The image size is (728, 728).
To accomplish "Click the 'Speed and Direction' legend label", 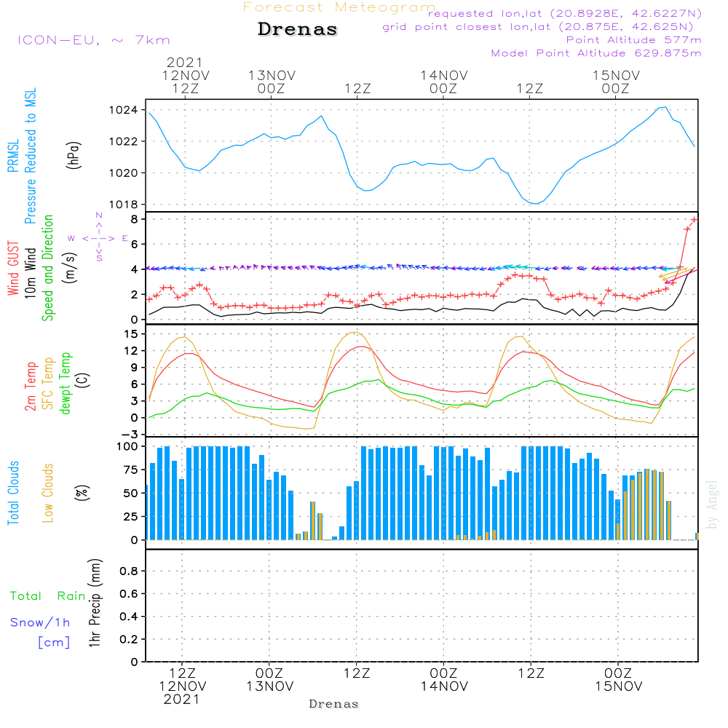I will [x=48, y=268].
